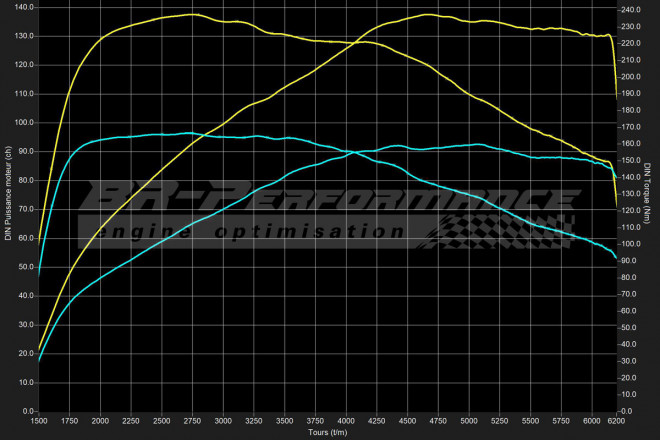Click where the two cyan curves cross near 4000 rpm
Image resolution: width=660 pixels, height=440 pixels.
pos(351,153)
